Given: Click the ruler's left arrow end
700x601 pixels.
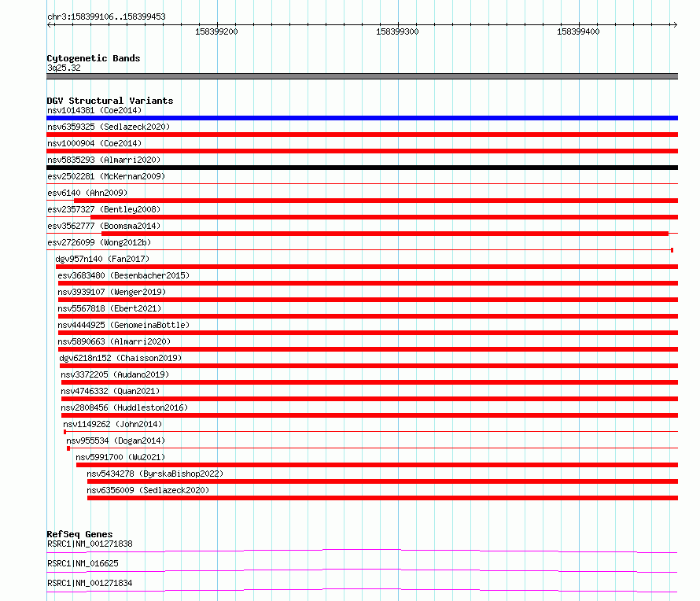Looking at the screenshot, I should point(49,24).
